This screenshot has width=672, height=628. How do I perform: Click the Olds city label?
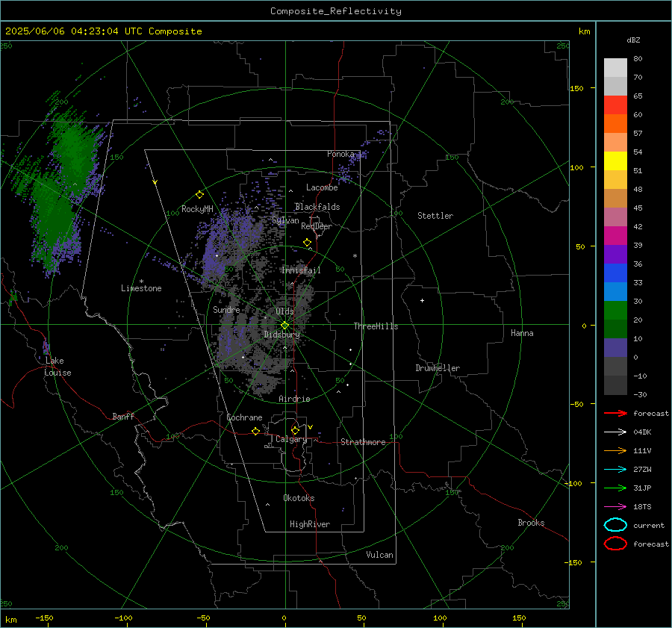(x=284, y=311)
